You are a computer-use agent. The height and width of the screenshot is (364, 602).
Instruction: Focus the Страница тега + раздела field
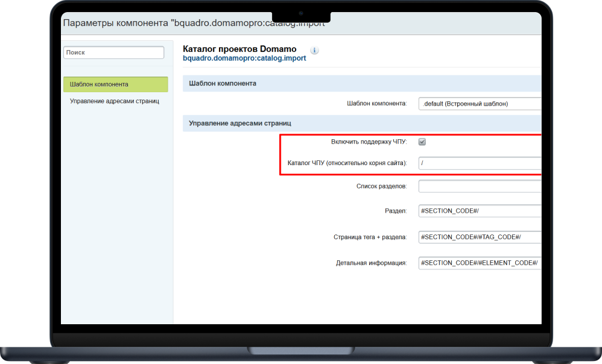480,237
